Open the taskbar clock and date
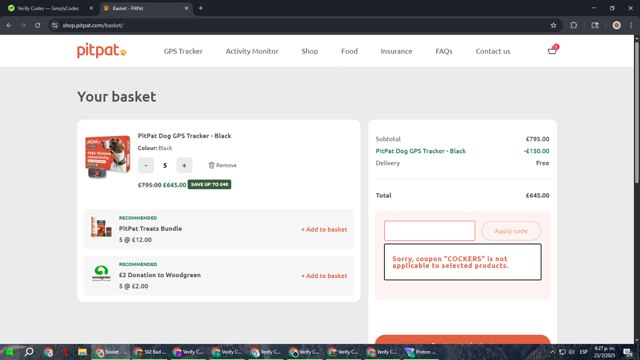 point(604,352)
